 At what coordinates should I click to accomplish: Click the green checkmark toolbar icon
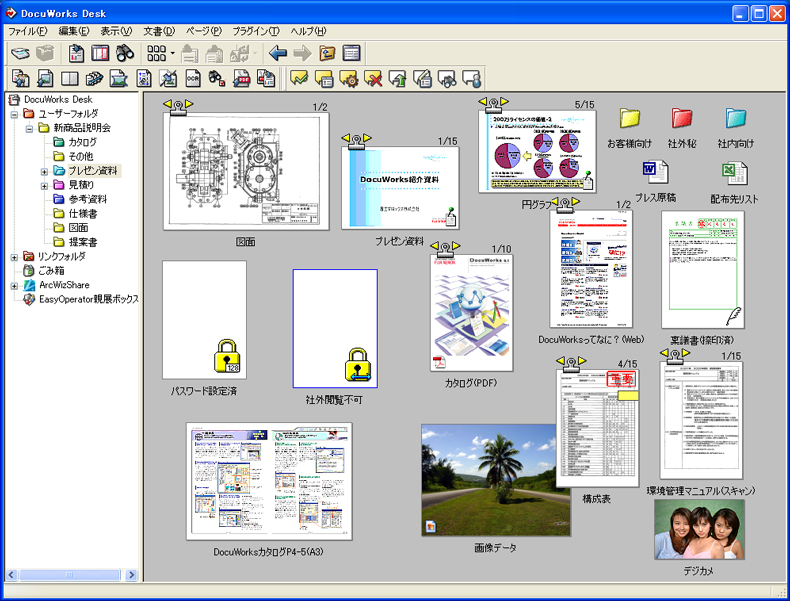pos(299,78)
